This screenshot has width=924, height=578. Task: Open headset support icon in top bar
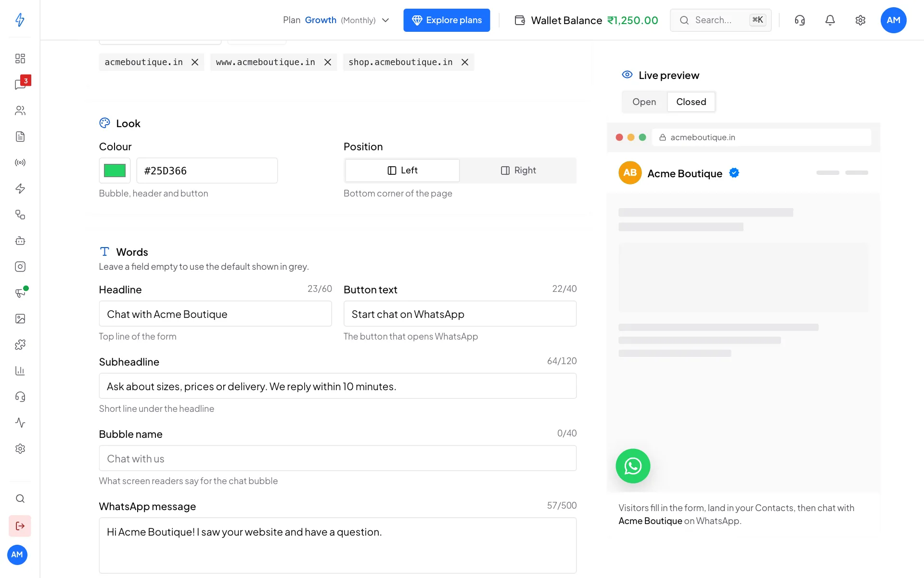click(x=799, y=20)
